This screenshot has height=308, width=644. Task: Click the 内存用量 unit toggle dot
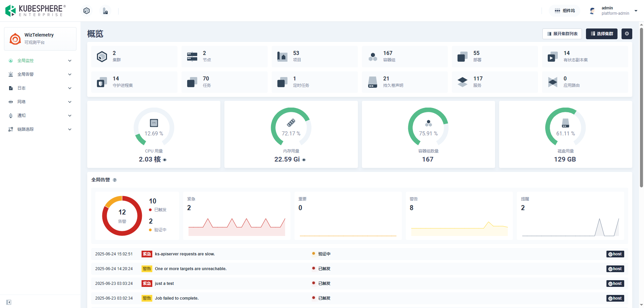pos(304,160)
